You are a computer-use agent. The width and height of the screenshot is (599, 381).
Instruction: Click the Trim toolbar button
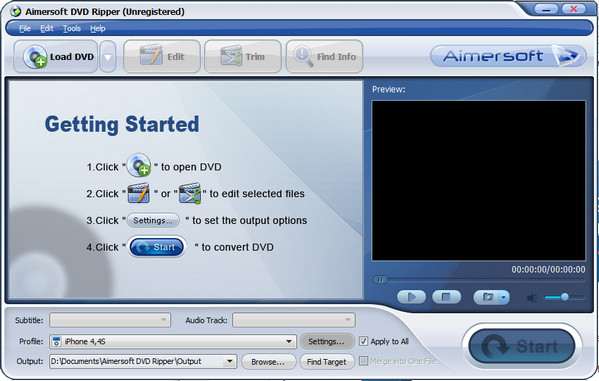tap(243, 57)
